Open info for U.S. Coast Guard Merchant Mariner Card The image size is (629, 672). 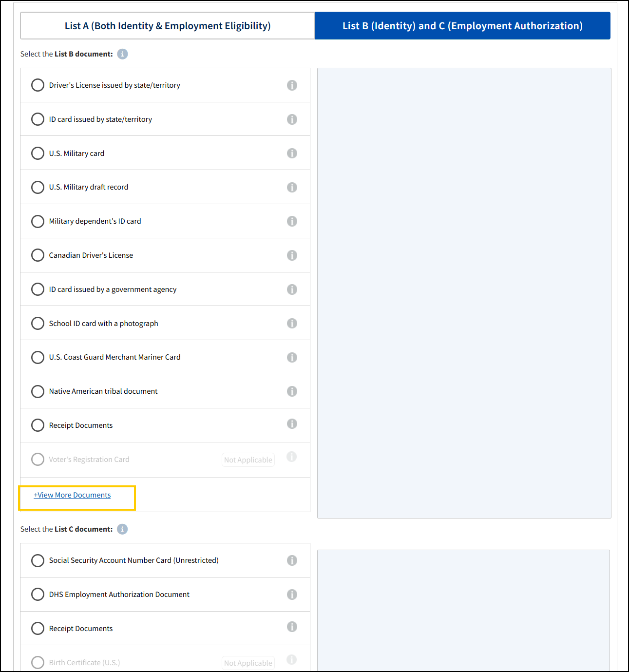(x=292, y=357)
